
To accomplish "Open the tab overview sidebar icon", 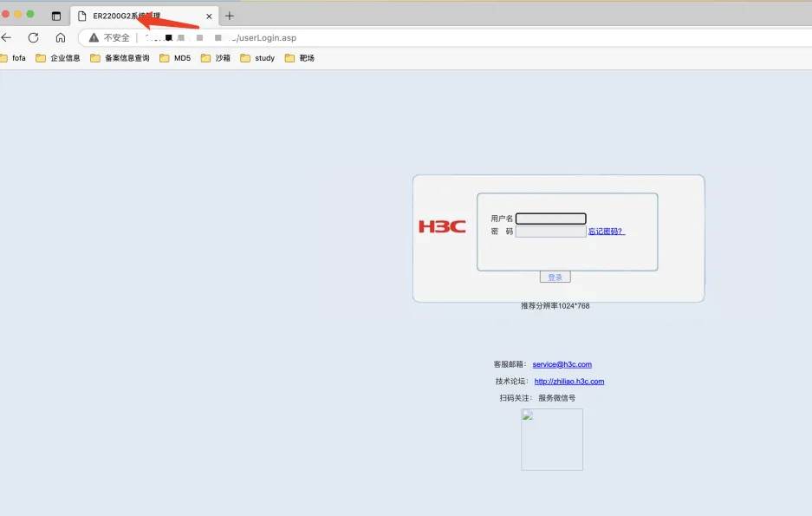I will (x=56, y=16).
